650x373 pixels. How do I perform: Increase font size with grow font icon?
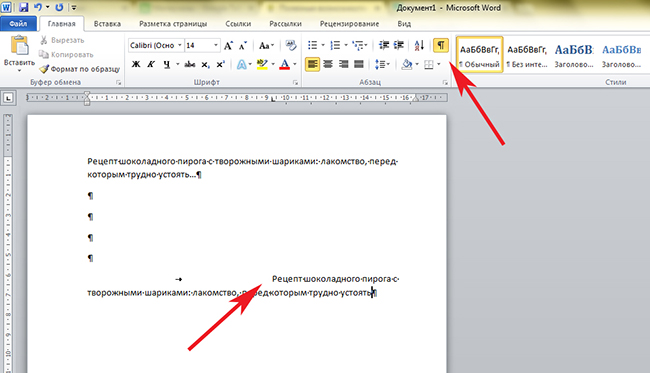pyautogui.click(x=228, y=45)
